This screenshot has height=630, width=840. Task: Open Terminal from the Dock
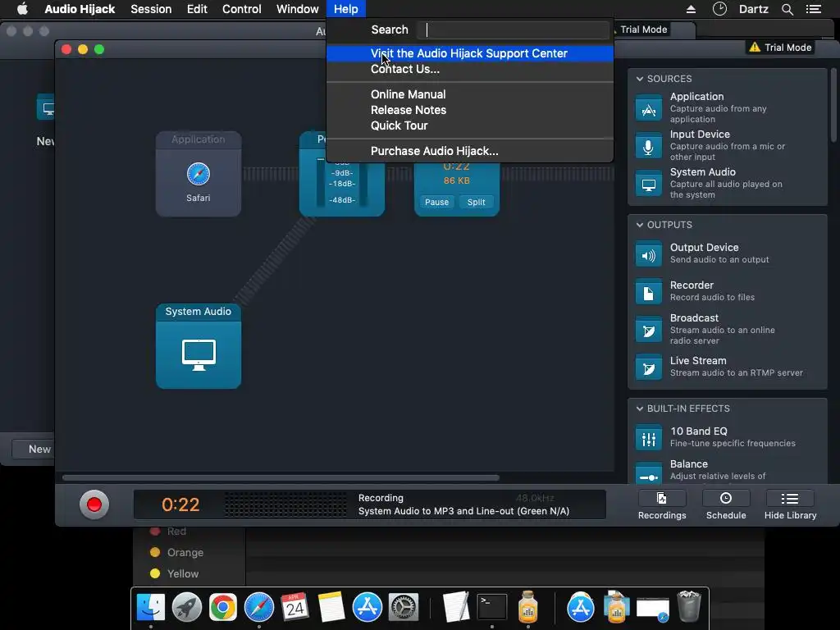(492, 607)
